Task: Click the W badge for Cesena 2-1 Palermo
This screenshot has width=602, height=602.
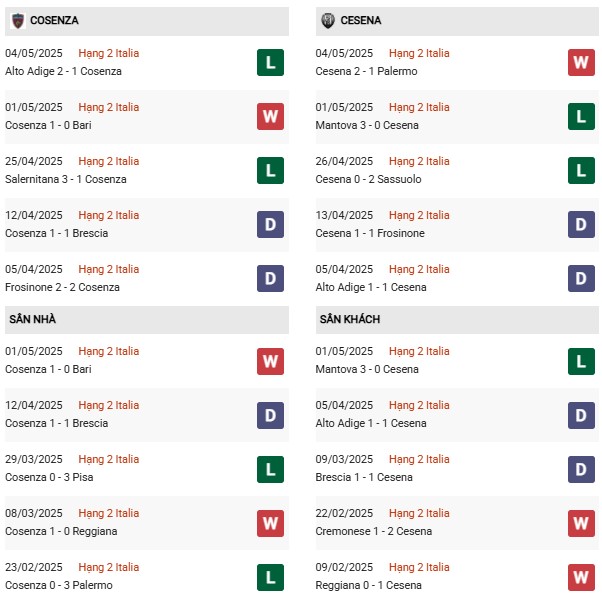Action: click(581, 63)
